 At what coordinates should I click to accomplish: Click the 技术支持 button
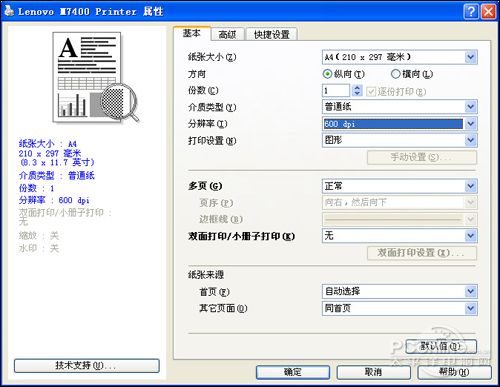click(87, 366)
